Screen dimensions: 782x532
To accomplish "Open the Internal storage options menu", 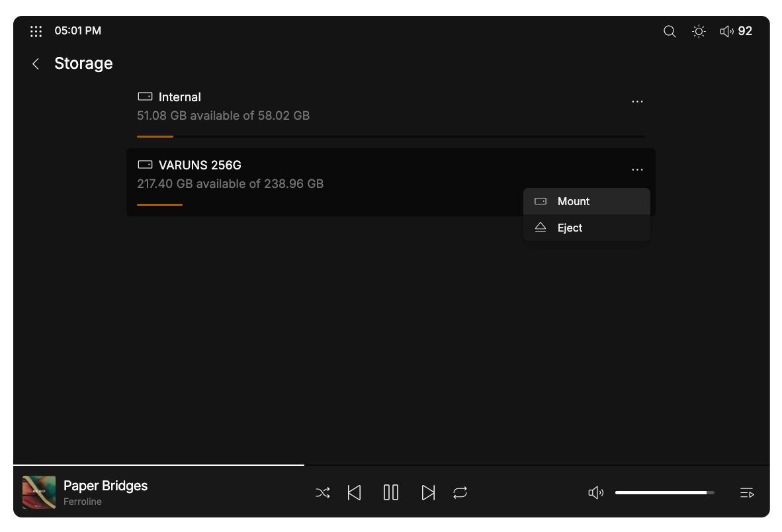I will (637, 102).
